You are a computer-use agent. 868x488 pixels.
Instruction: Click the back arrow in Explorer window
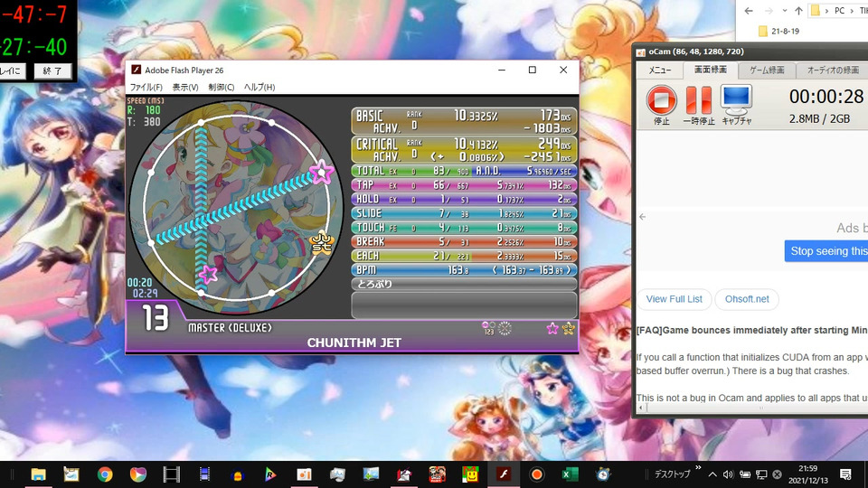click(749, 11)
